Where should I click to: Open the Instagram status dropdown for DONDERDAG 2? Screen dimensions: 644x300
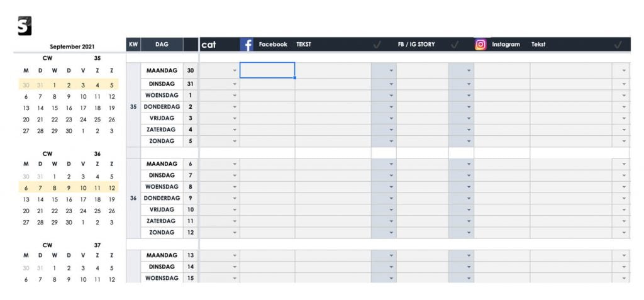[x=624, y=107]
